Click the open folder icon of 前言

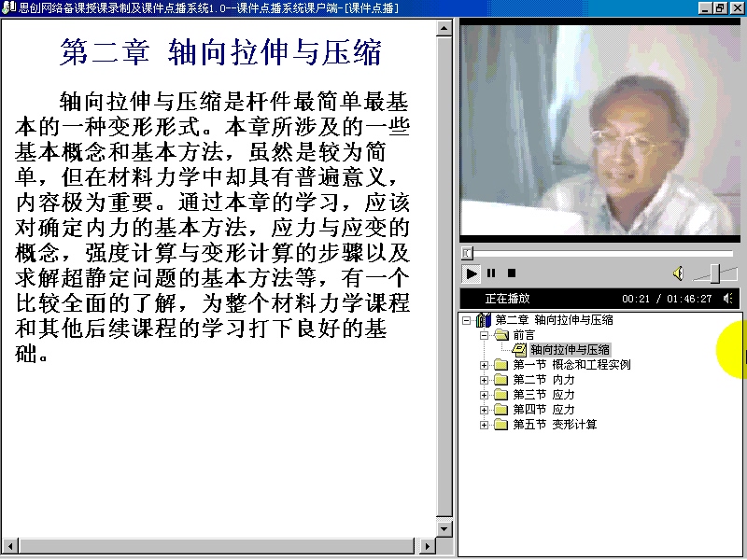click(501, 335)
